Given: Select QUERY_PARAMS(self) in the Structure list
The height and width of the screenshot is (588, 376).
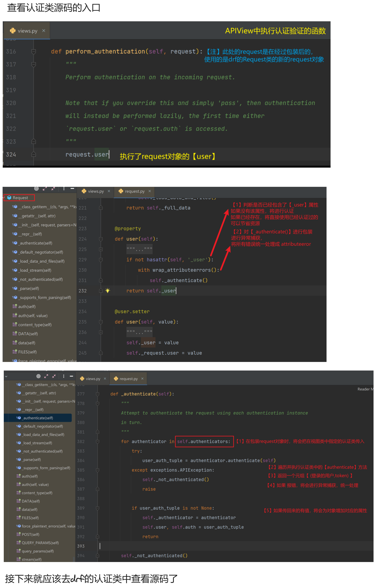Looking at the screenshot, I should click(x=38, y=543).
